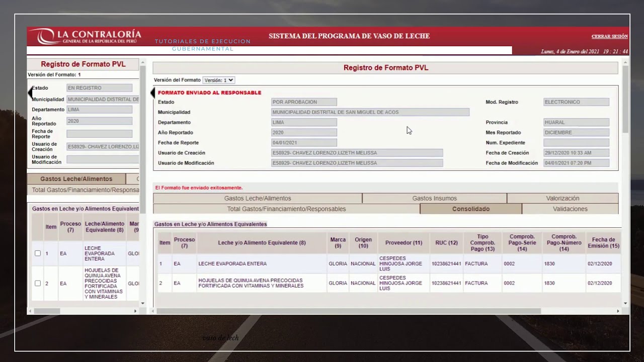Click the Proveedor (11) column header
Viewport: 644px width, 362px height.
(404, 243)
